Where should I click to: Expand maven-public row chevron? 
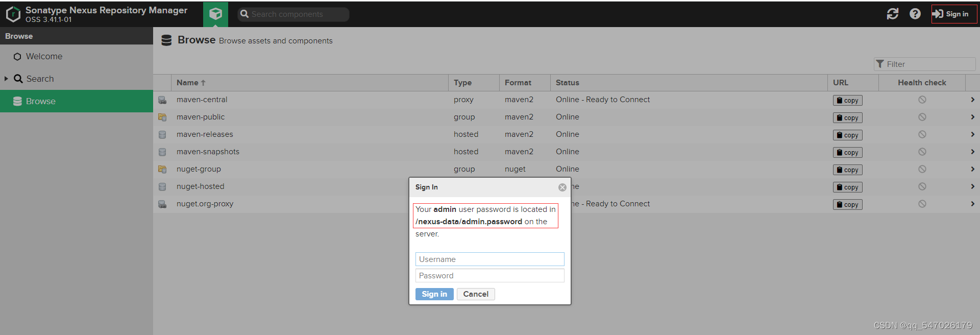(972, 117)
